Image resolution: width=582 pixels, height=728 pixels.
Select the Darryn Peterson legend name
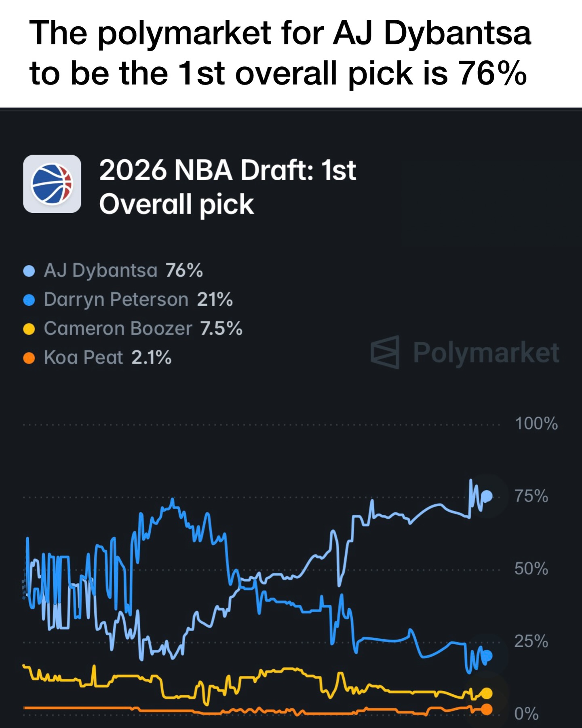[x=116, y=300]
